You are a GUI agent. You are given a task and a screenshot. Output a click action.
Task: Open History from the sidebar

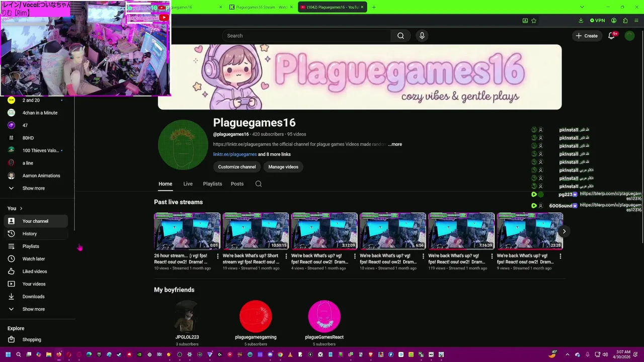pos(35,234)
